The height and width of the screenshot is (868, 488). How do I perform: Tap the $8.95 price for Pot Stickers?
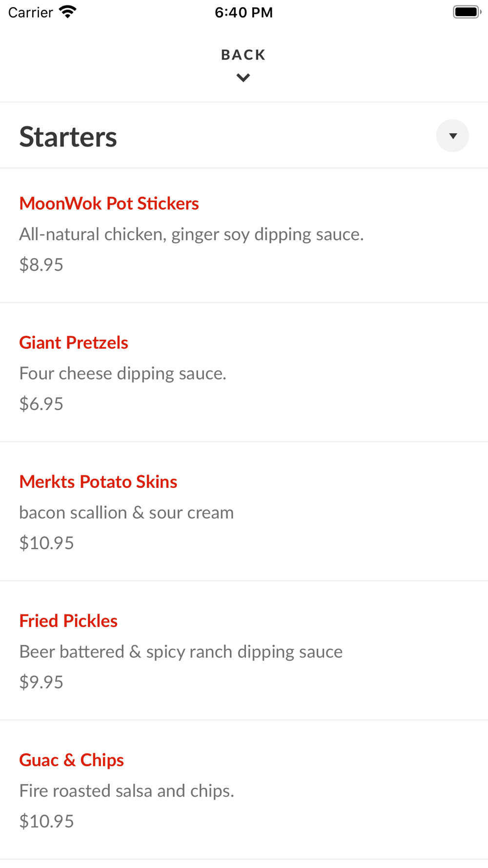[41, 265]
